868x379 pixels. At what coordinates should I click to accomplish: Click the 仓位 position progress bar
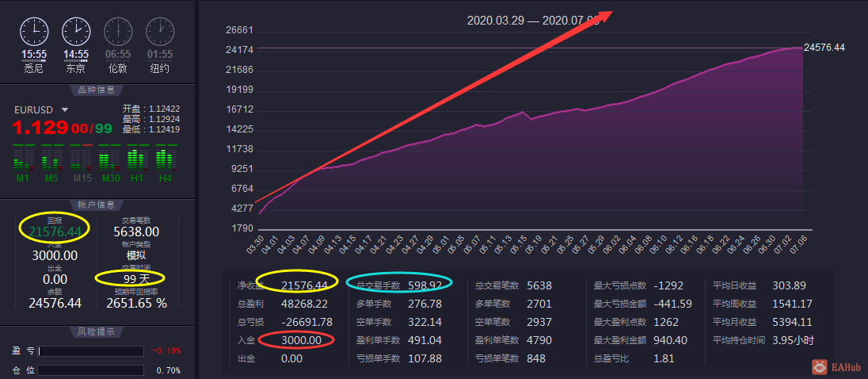[91, 370]
